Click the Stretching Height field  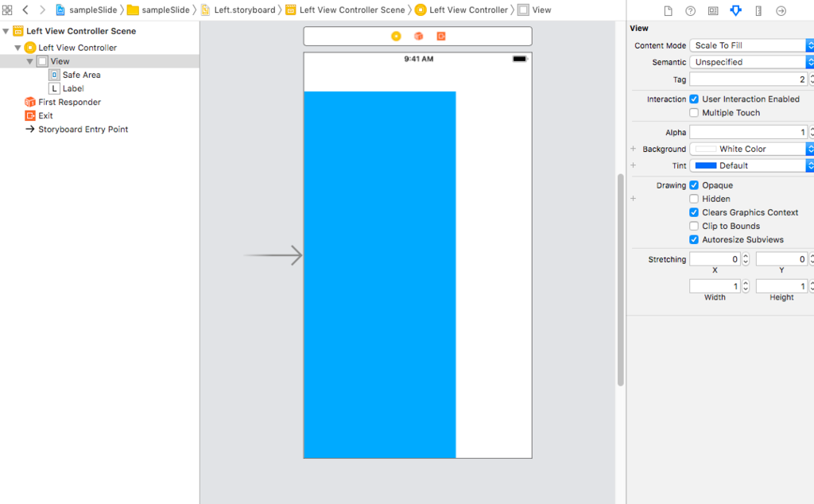pos(782,286)
